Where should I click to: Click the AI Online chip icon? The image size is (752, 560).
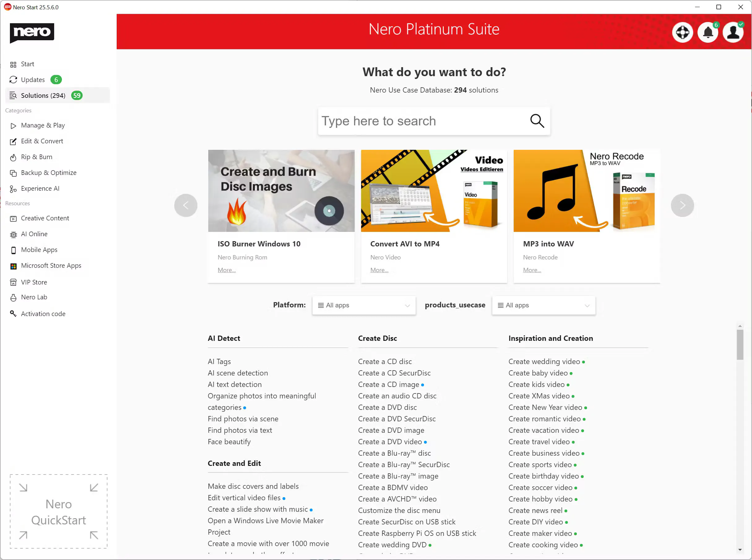point(13,234)
